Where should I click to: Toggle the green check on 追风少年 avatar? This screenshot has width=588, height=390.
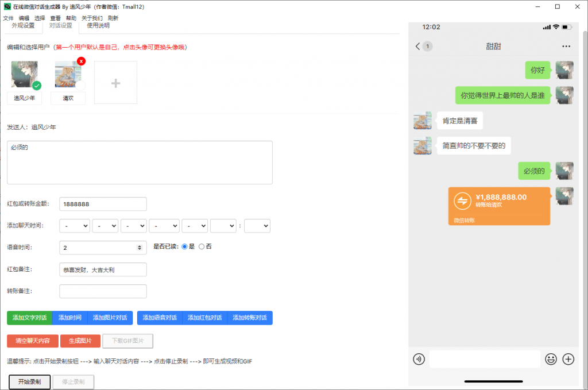(36, 85)
